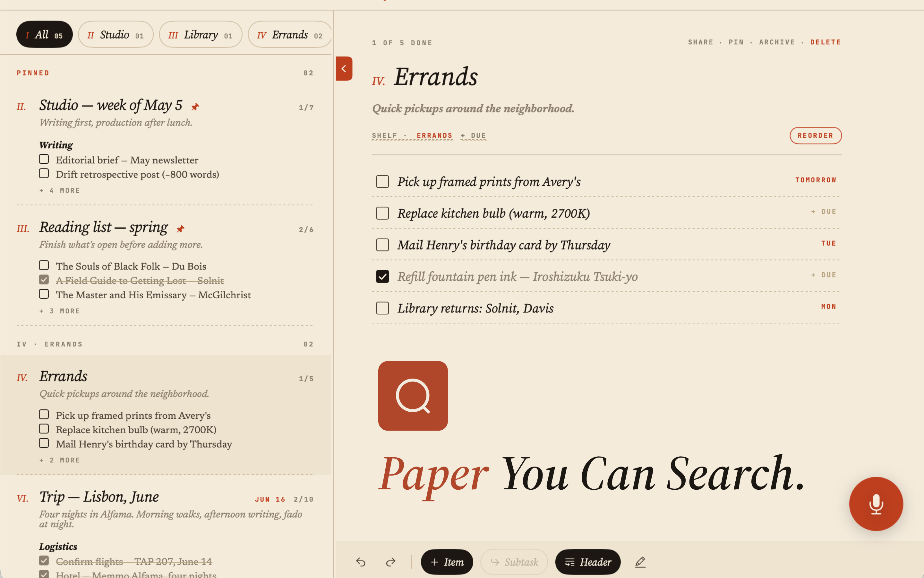
Task: Switch to the Errands shelf tab
Action: pyautogui.click(x=290, y=34)
